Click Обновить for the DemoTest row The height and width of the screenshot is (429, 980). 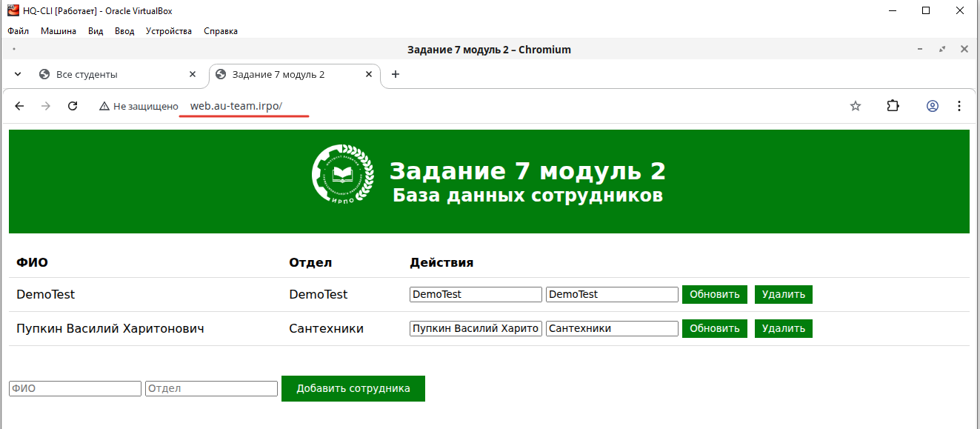pos(715,294)
